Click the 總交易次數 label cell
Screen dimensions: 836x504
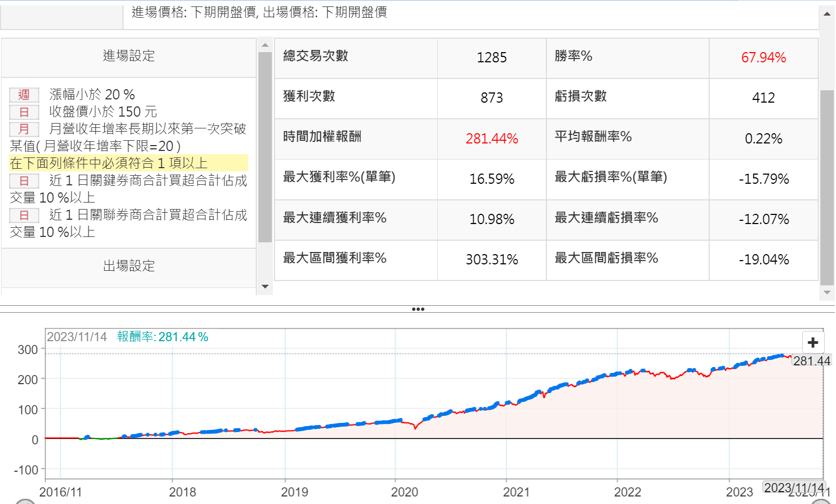pos(316,56)
